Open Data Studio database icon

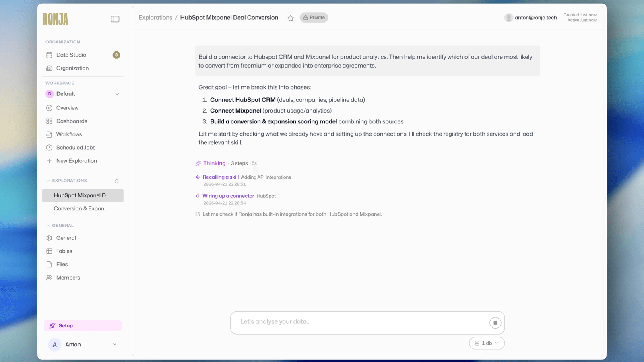(x=49, y=55)
